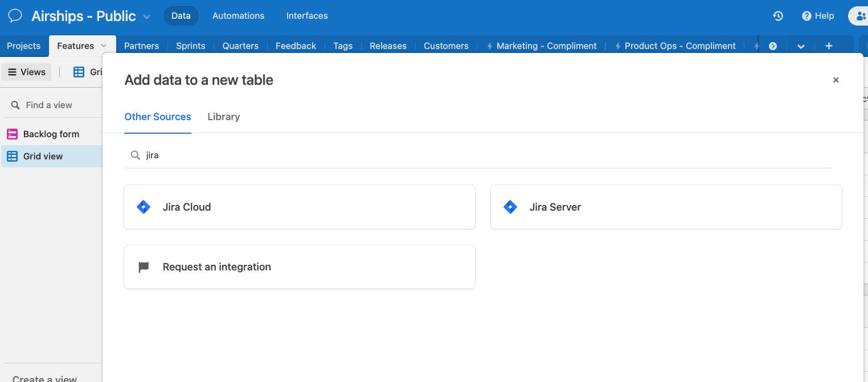
Task: Click the right arrow to reveal more tables
Action: tap(773, 46)
